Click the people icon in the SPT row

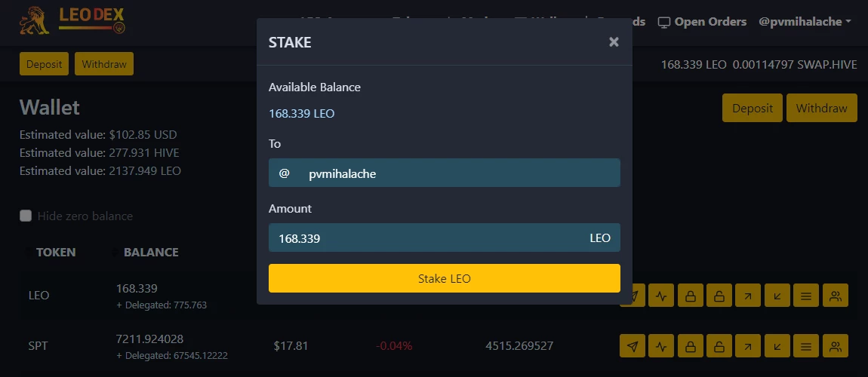pos(836,346)
